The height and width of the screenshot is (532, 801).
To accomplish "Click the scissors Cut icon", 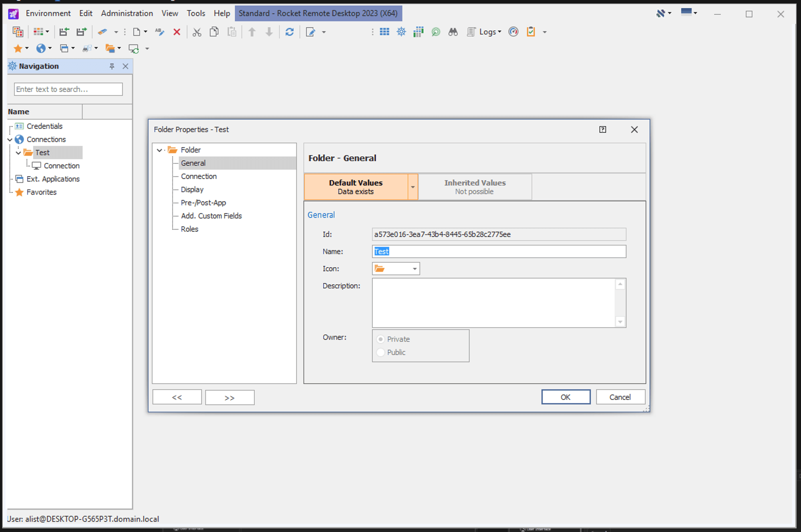I will tap(197, 32).
